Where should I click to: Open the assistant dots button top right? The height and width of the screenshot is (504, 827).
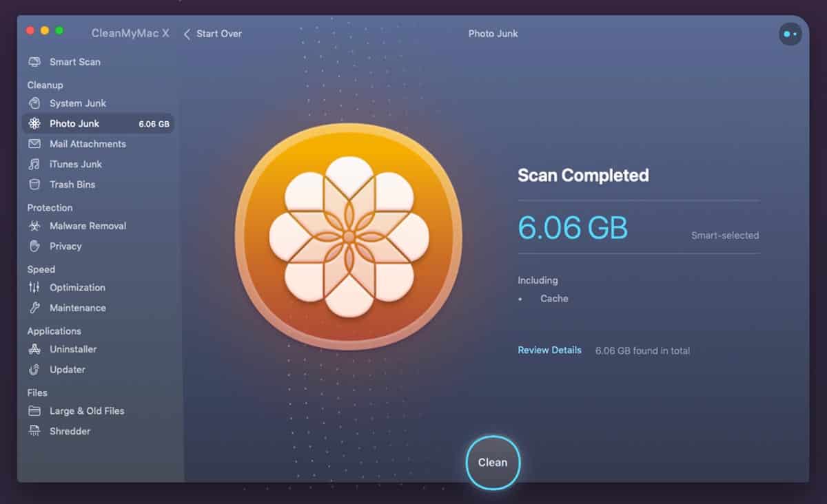pyautogui.click(x=790, y=34)
